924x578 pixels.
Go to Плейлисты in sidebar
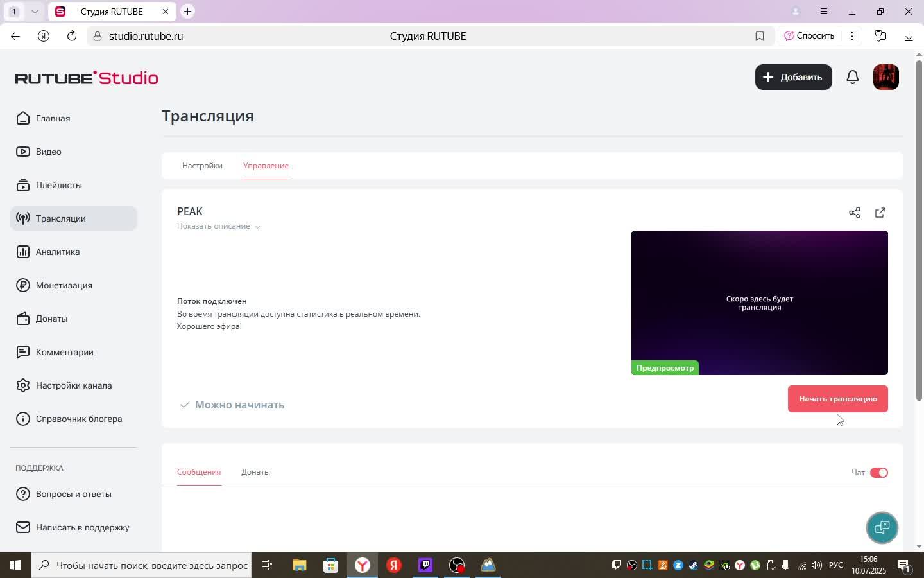click(x=74, y=185)
